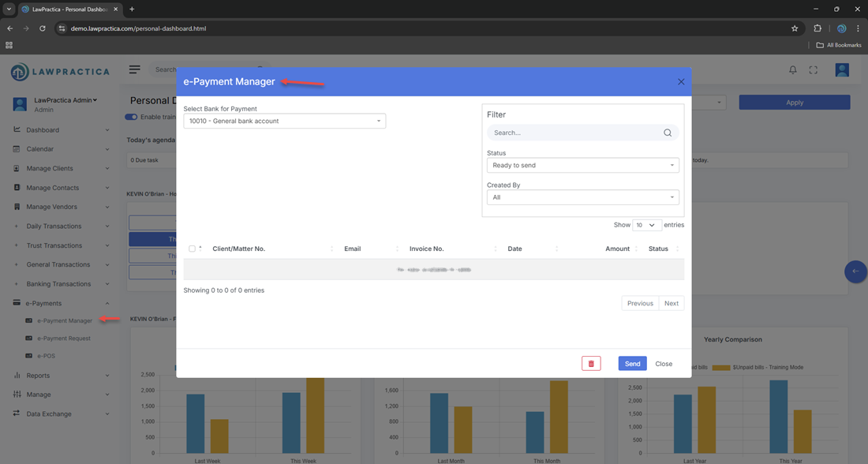Click the red trash delete icon
The width and height of the screenshot is (868, 464).
point(591,364)
